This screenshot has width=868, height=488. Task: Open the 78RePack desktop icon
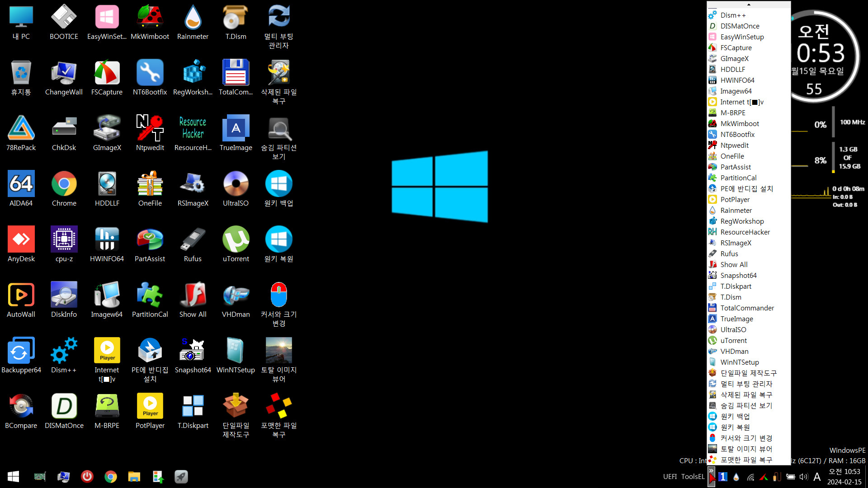(x=21, y=134)
